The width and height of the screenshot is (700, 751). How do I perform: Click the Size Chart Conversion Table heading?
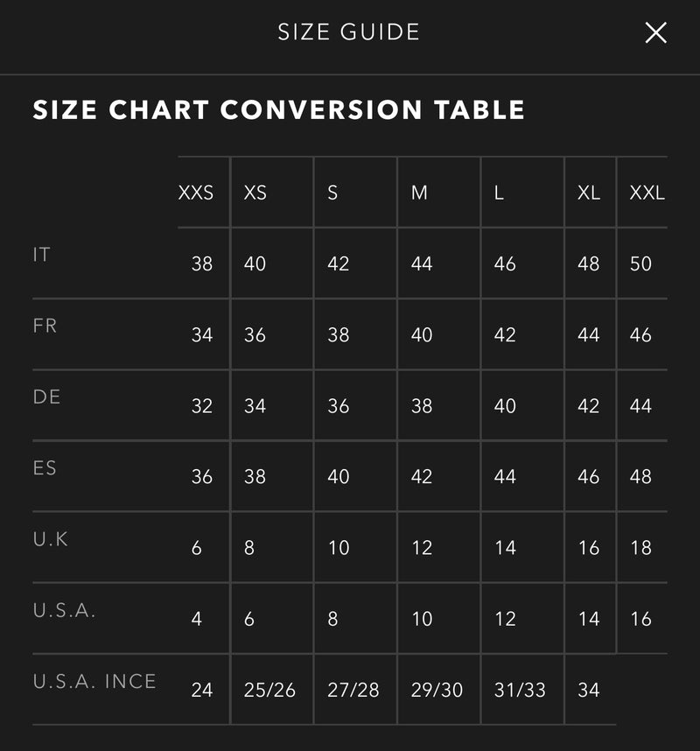pos(278,110)
